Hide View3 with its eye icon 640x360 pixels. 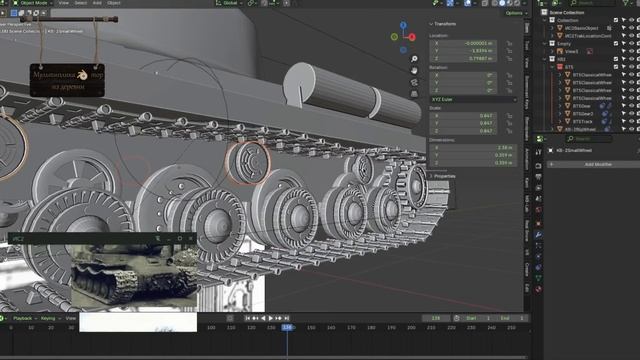(x=631, y=51)
